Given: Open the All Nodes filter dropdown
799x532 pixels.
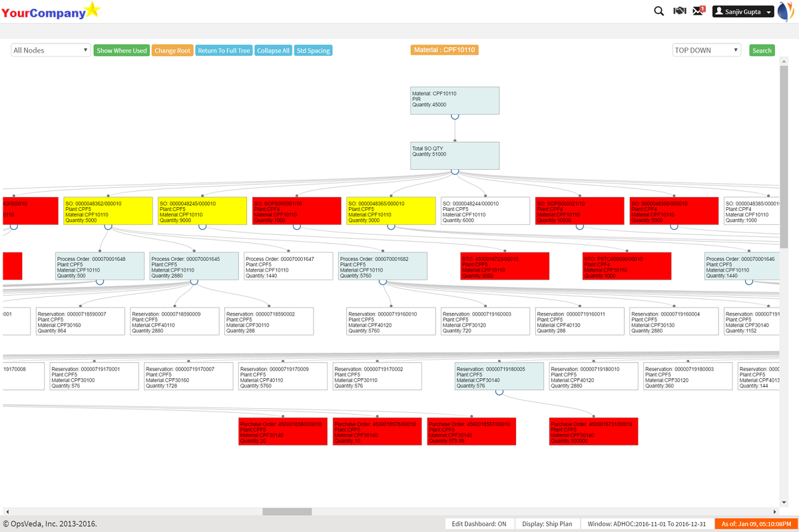Looking at the screenshot, I should tap(51, 51).
